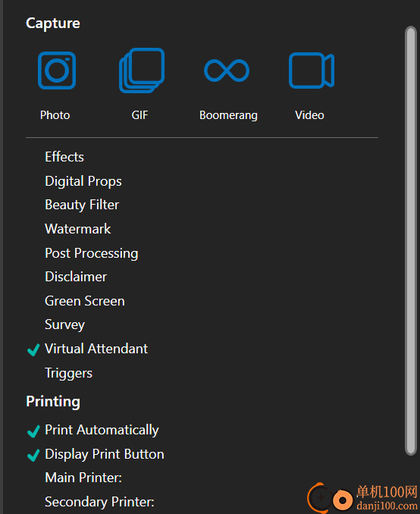This screenshot has width=420, height=514.
Task: Open the Secondary Printer selector
Action: (x=99, y=502)
